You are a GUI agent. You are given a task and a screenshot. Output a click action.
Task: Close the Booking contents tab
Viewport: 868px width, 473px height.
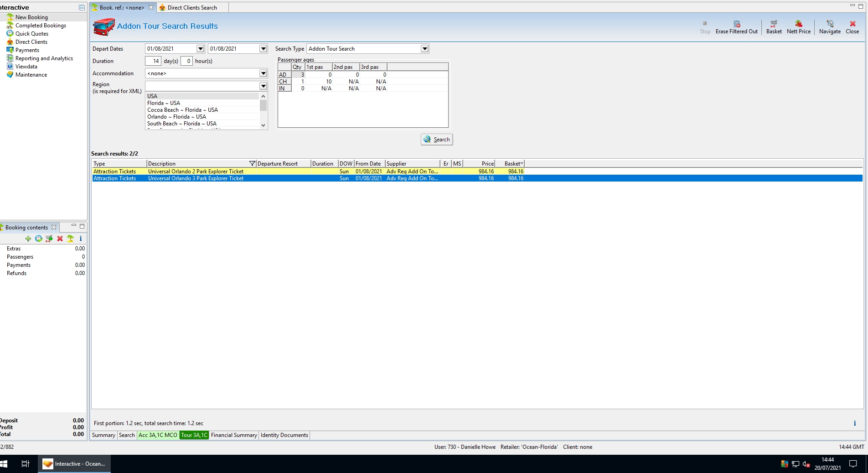[x=54, y=227]
